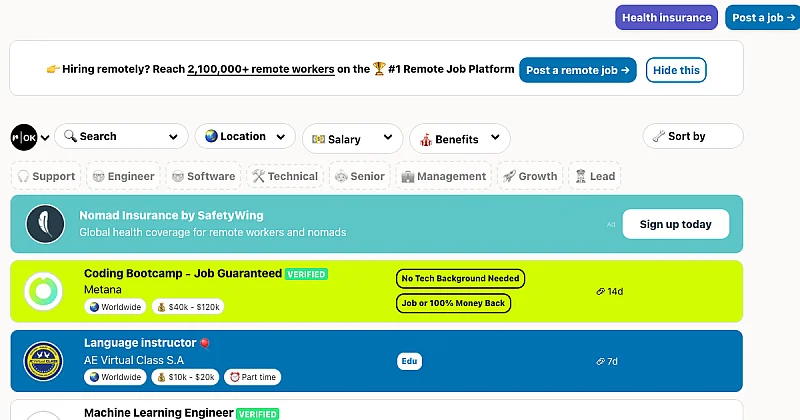The height and width of the screenshot is (420, 800).
Task: Expand the Location dropdown
Action: [245, 137]
